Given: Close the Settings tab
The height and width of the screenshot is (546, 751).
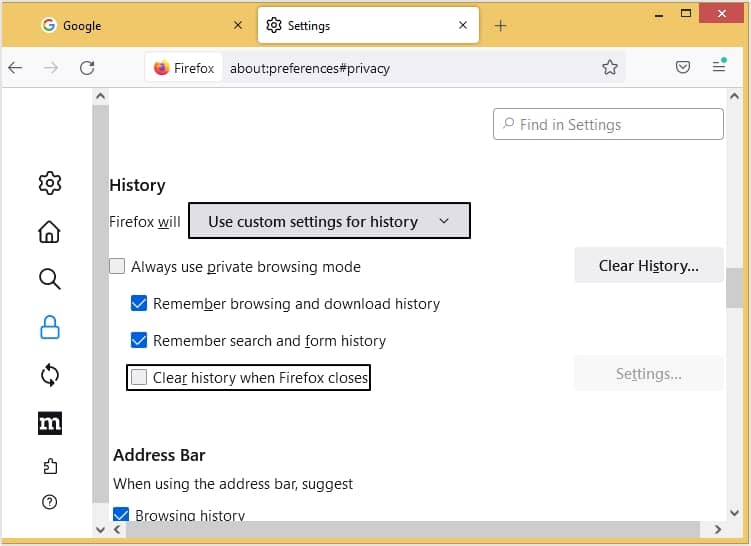Looking at the screenshot, I should tap(463, 25).
